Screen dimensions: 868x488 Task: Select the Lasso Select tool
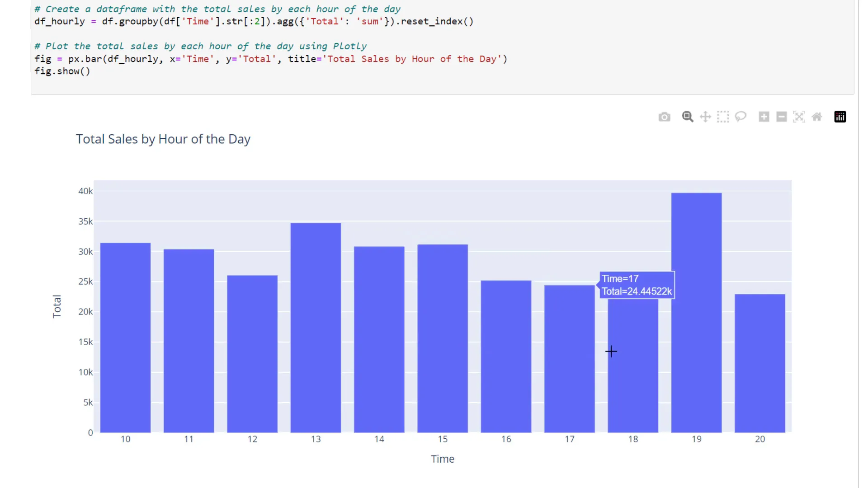741,117
